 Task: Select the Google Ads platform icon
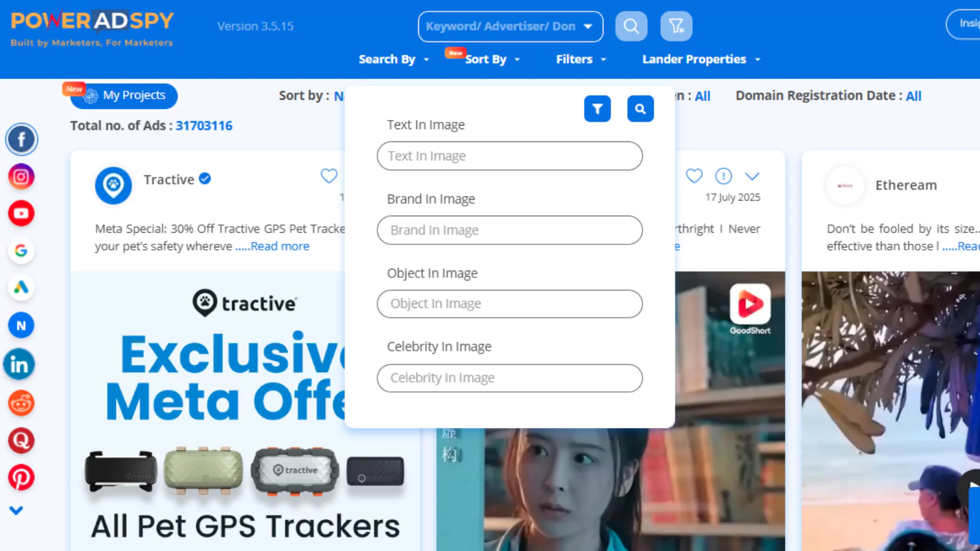21,288
